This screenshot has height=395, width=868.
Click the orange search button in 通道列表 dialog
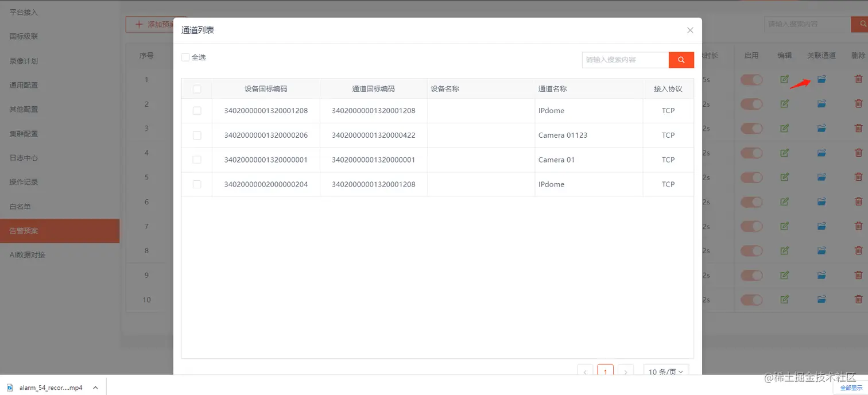pos(681,60)
